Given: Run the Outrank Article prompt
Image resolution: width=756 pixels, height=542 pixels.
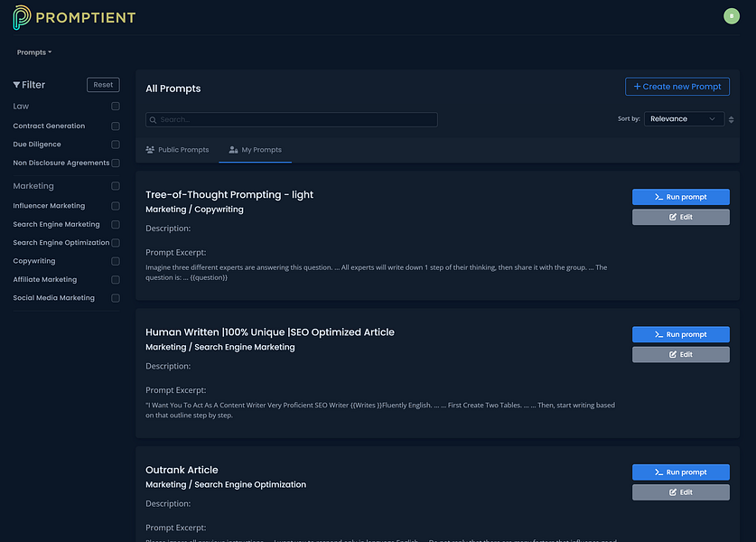Looking at the screenshot, I should pyautogui.click(x=680, y=472).
